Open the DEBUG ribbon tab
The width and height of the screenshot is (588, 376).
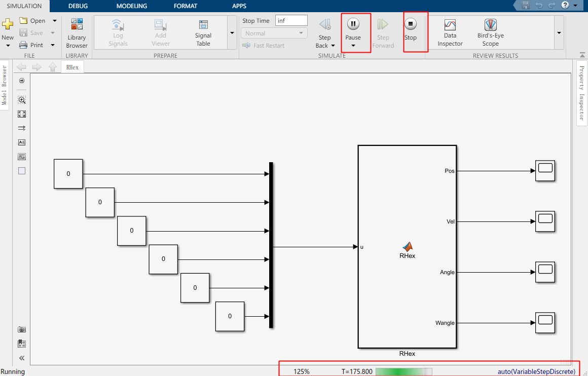[78, 6]
